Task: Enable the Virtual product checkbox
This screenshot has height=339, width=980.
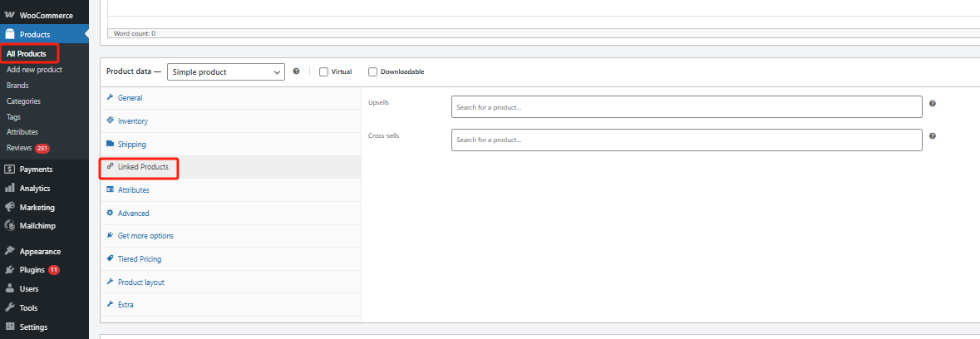Action: click(324, 71)
